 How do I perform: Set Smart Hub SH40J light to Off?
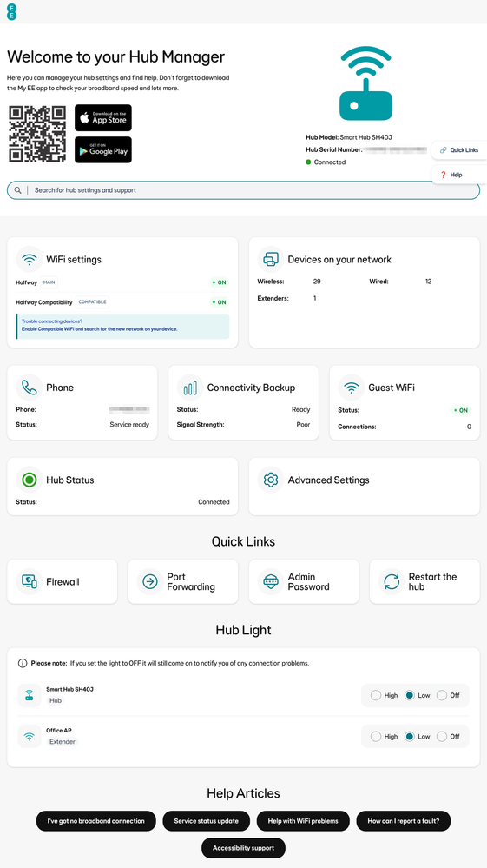point(442,695)
